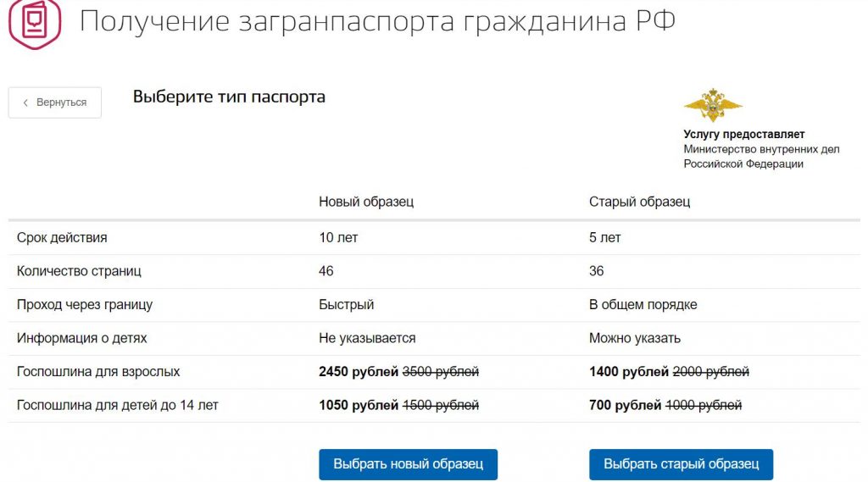This screenshot has width=868, height=482.
Task: Go back using the Вернуться button
Action: click(55, 102)
